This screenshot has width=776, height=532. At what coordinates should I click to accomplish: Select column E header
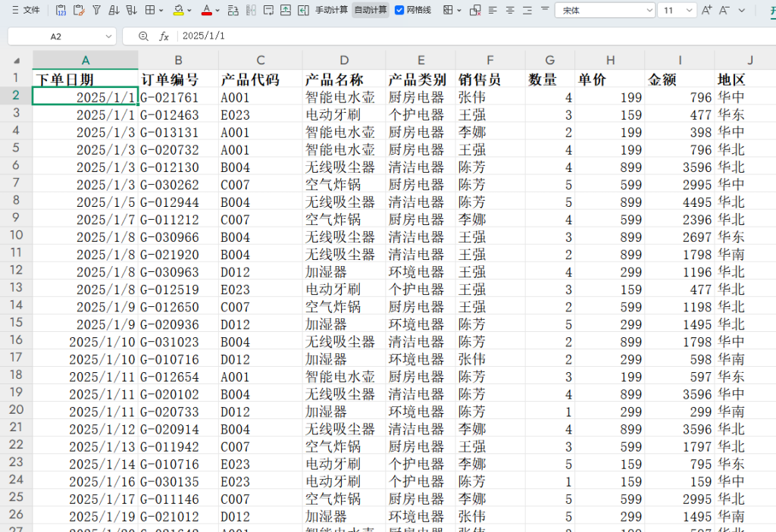421,60
